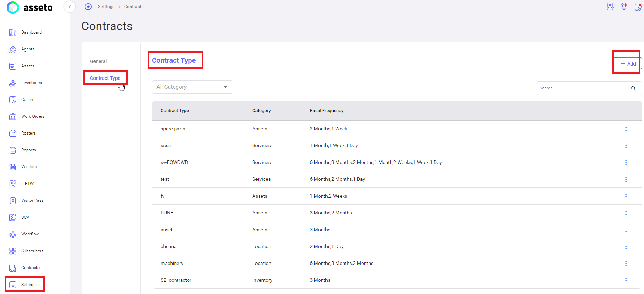Click the "Inventory" category cell
This screenshot has width=644, height=294.
[x=262, y=280]
